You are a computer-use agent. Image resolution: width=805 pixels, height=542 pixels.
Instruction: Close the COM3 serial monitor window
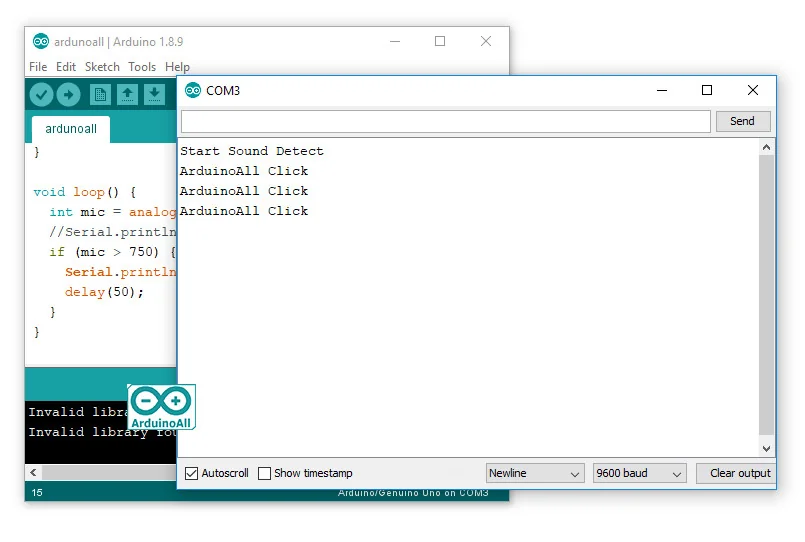pos(753,90)
